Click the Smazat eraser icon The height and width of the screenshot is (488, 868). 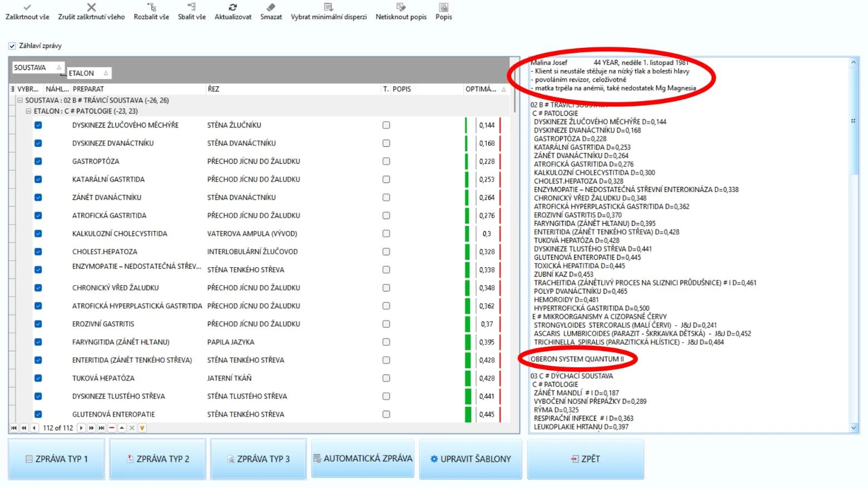(271, 7)
